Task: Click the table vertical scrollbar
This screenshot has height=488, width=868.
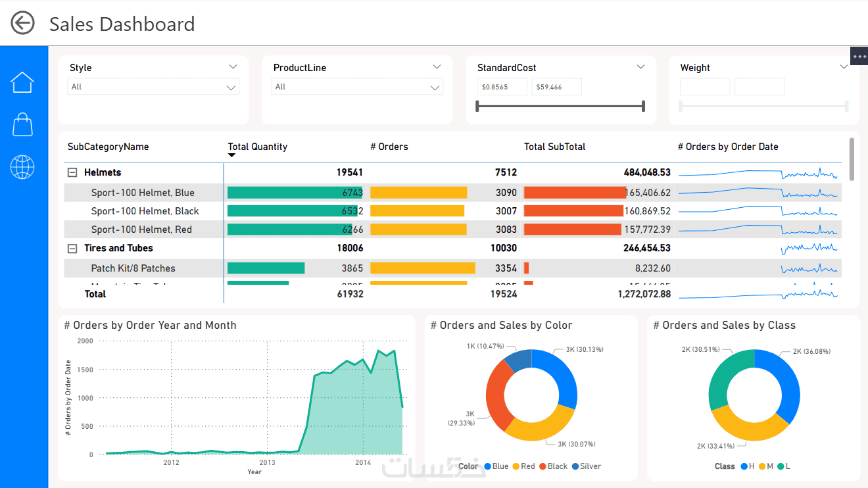Action: click(x=852, y=159)
